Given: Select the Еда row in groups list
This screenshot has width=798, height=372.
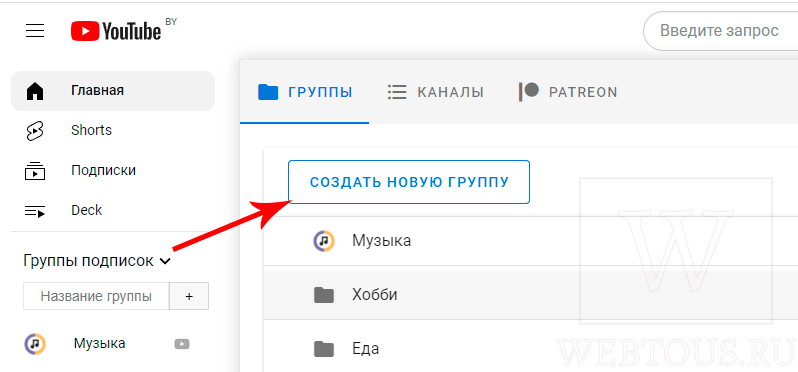Looking at the screenshot, I should [x=531, y=349].
